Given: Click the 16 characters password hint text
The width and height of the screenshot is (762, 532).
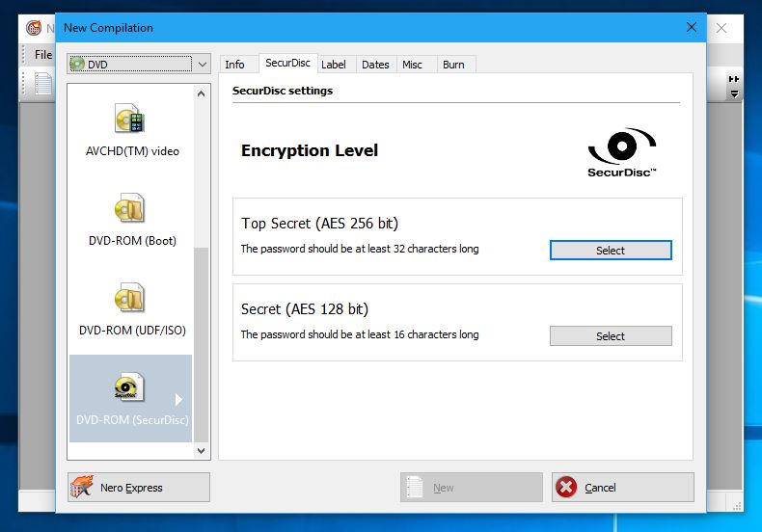Looking at the screenshot, I should [x=360, y=335].
